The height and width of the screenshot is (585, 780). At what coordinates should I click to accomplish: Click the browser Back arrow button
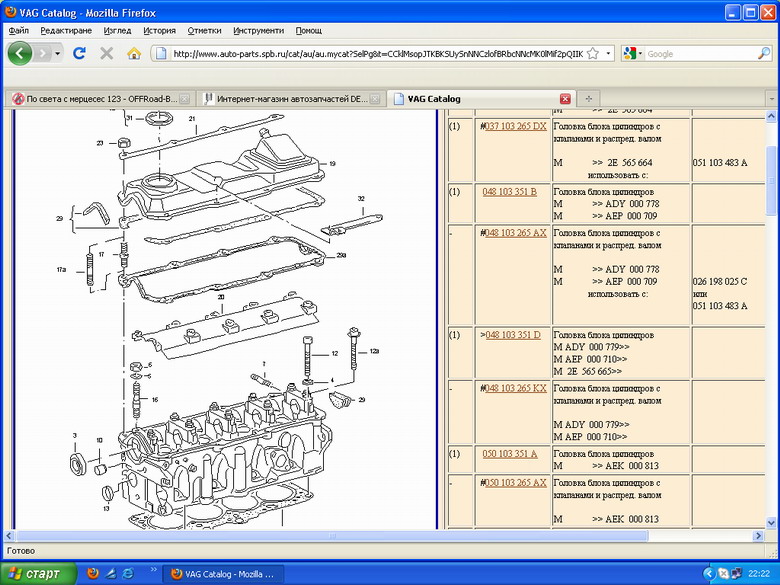[x=20, y=53]
